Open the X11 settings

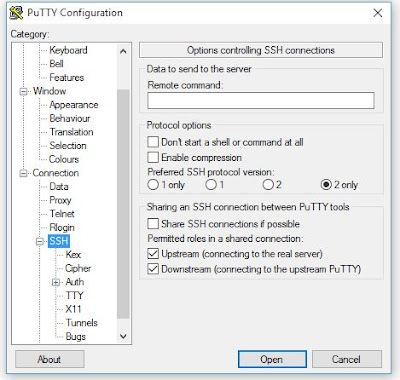click(x=73, y=309)
